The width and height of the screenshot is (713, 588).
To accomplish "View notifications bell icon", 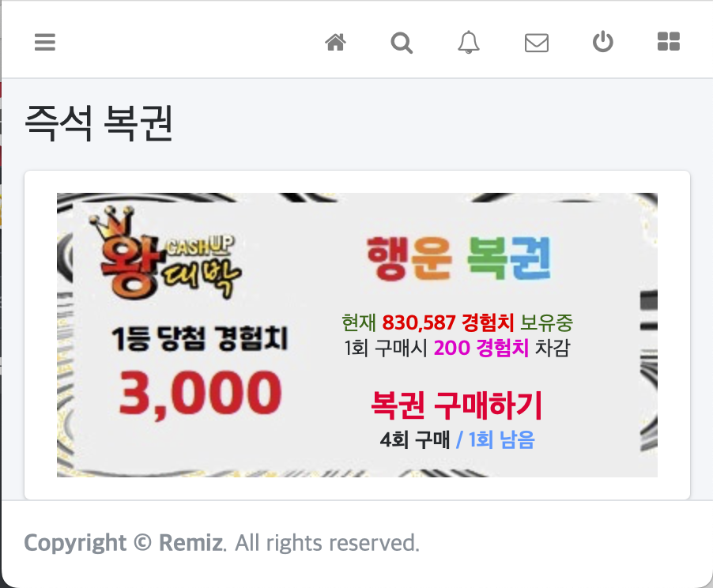I will [469, 43].
